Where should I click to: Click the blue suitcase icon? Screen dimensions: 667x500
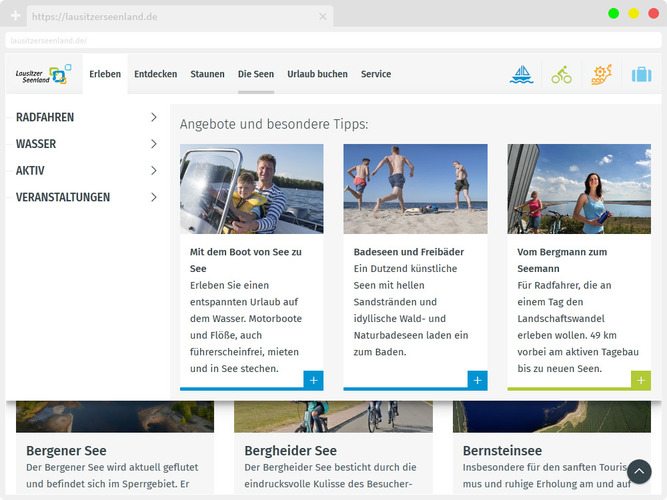[x=641, y=74]
